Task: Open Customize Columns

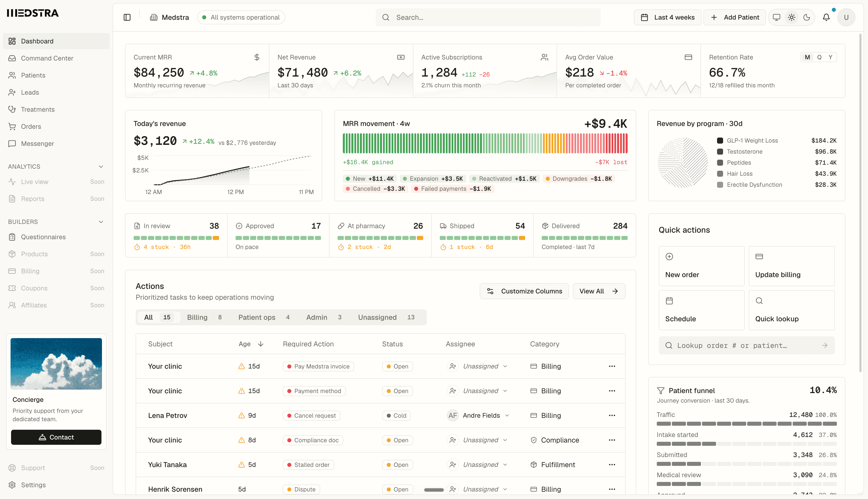Action: (524, 291)
